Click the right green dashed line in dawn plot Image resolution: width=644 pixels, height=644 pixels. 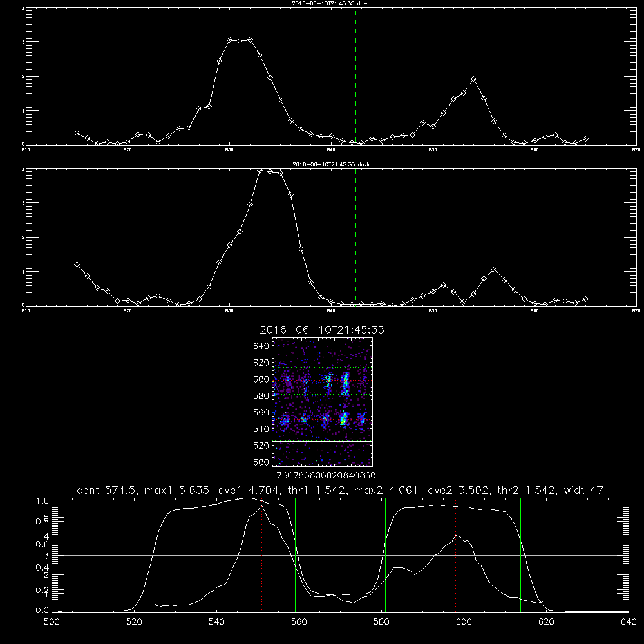click(x=355, y=77)
